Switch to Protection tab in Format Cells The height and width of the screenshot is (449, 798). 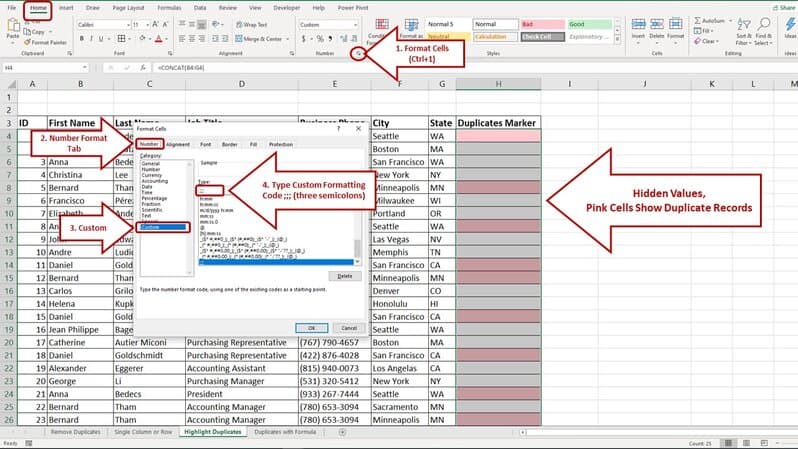coord(281,145)
